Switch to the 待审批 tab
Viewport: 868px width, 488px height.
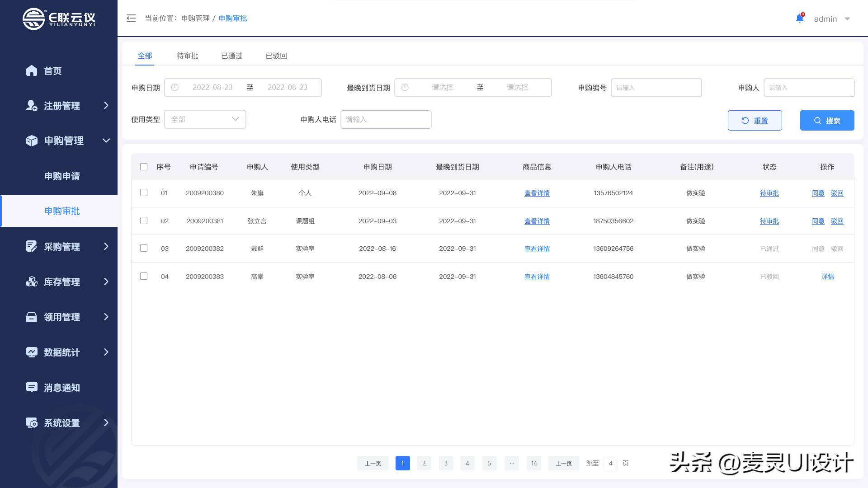[x=187, y=56]
